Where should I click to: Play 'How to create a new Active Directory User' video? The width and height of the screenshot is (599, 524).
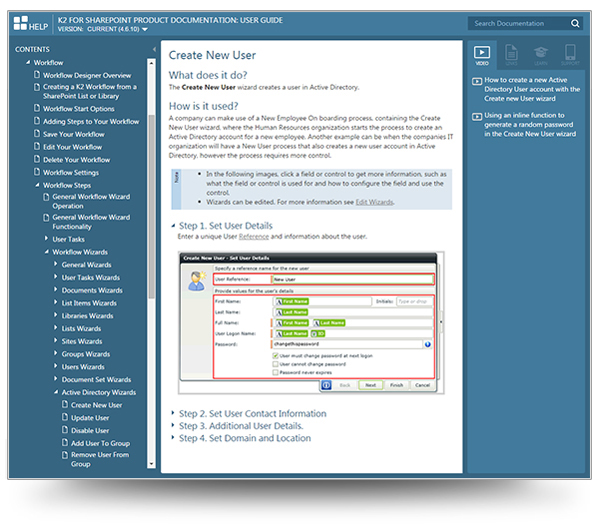[x=532, y=89]
